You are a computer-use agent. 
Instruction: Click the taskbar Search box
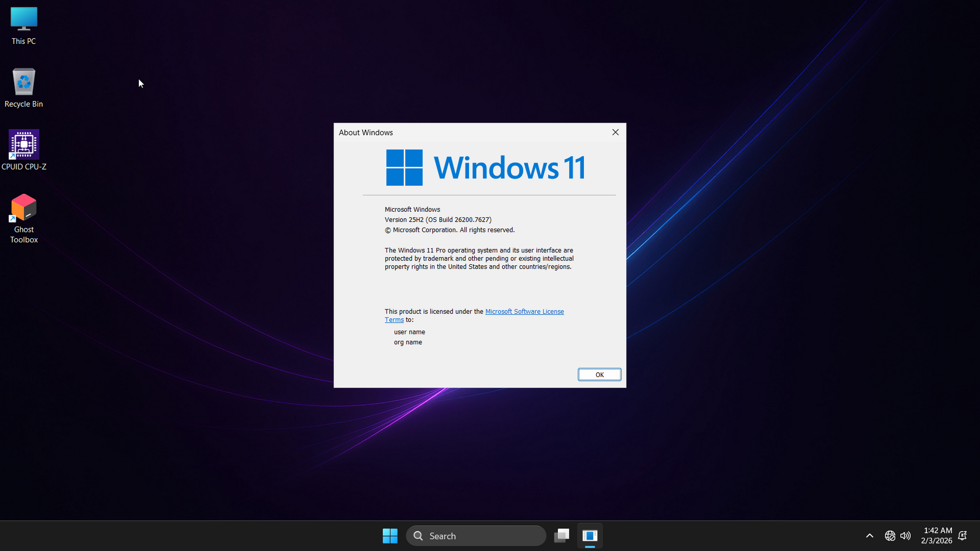tap(476, 536)
